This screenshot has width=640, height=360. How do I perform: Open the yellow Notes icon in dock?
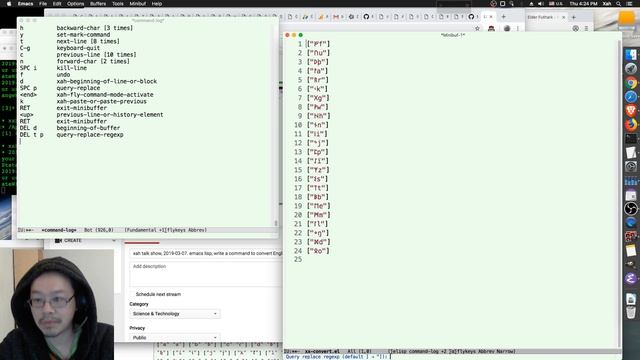click(631, 251)
